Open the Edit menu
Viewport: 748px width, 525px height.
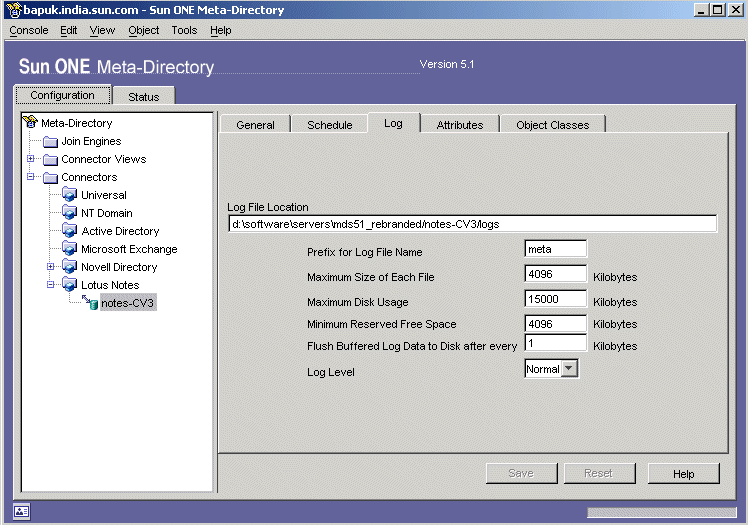69,31
